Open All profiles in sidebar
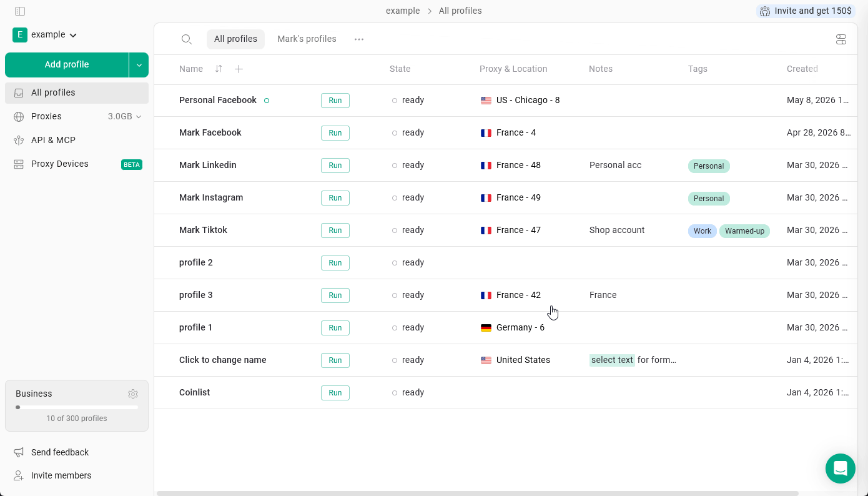The width and height of the screenshot is (868, 496). (77, 93)
